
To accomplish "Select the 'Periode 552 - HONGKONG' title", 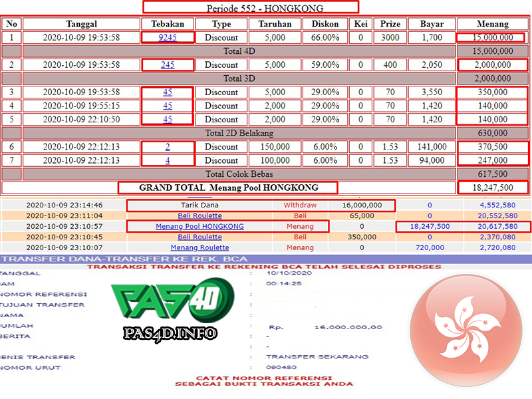I will click(x=265, y=9).
